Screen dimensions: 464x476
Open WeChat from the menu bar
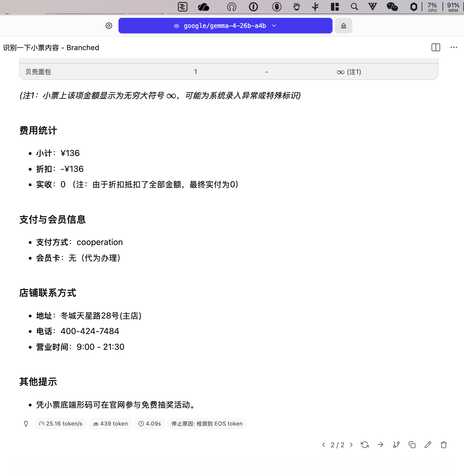392,7
